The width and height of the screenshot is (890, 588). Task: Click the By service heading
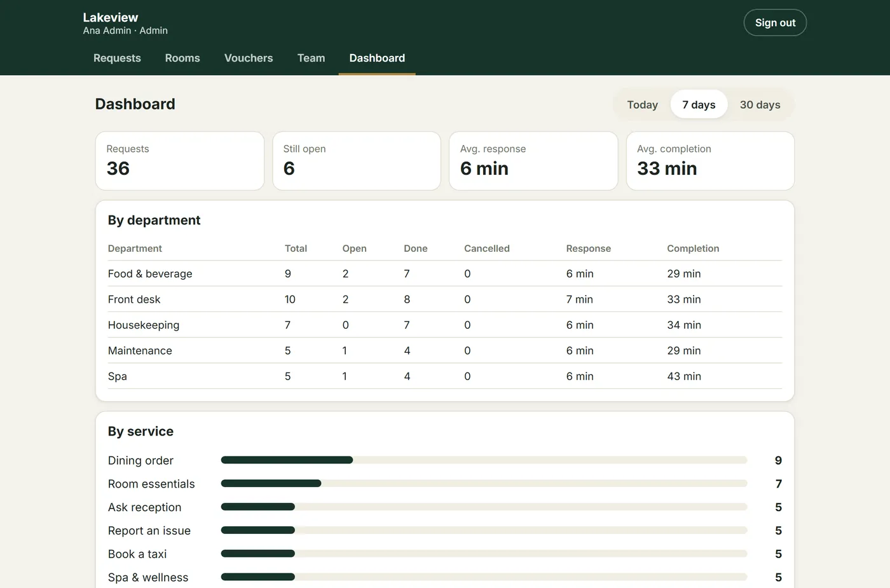(140, 431)
